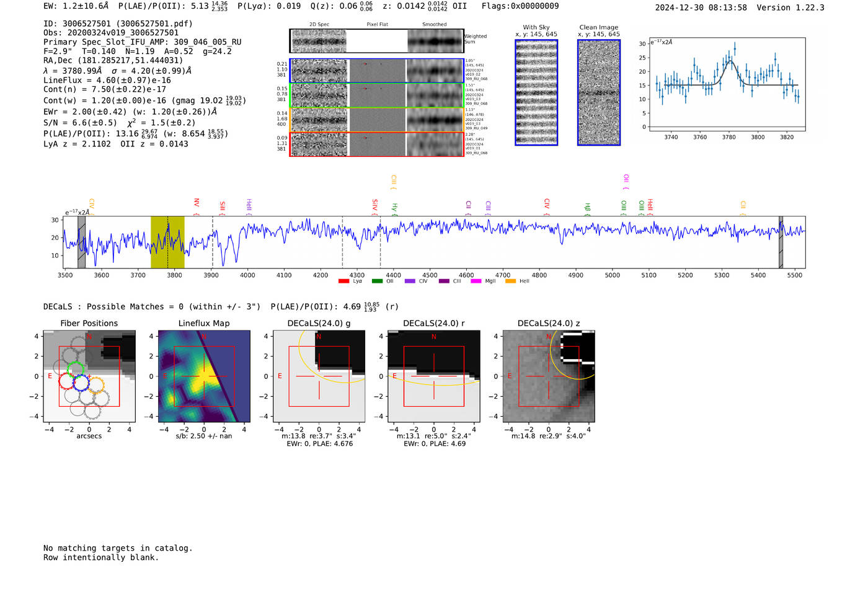Click the red dashed fiber circle
868x591 pixels.
66,381
